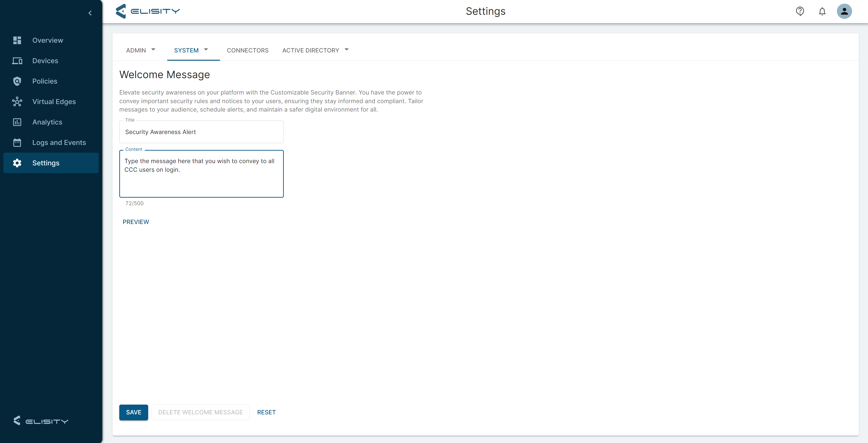868x443 pixels.
Task: Click the PREVIEW link
Action: (x=136, y=222)
